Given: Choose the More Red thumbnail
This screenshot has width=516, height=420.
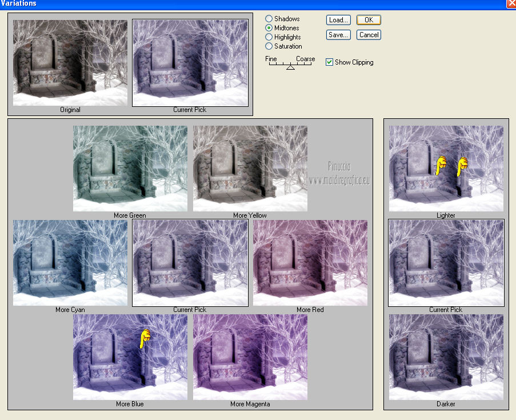Looking at the screenshot, I should [x=310, y=263].
